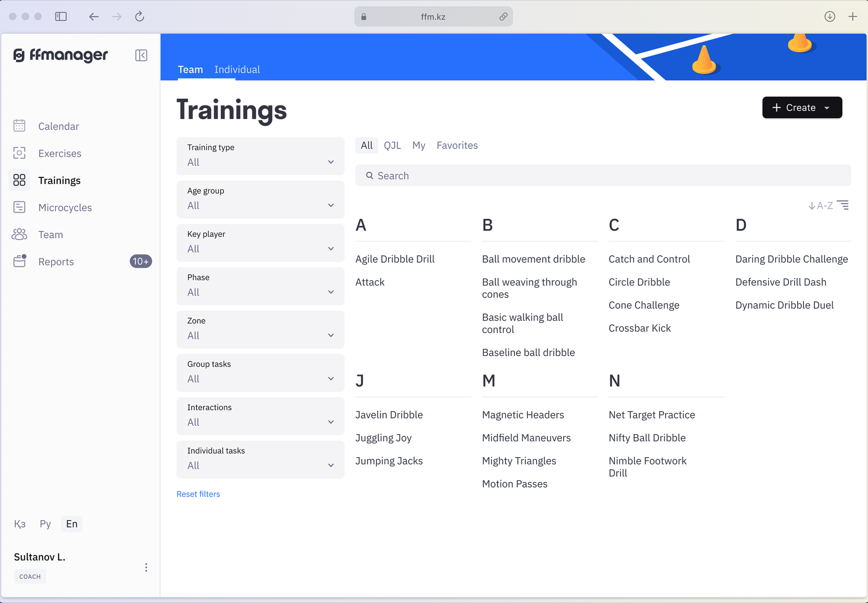The height and width of the screenshot is (603, 868).
Task: Click the ffm.kz address bar
Action: tap(433, 16)
